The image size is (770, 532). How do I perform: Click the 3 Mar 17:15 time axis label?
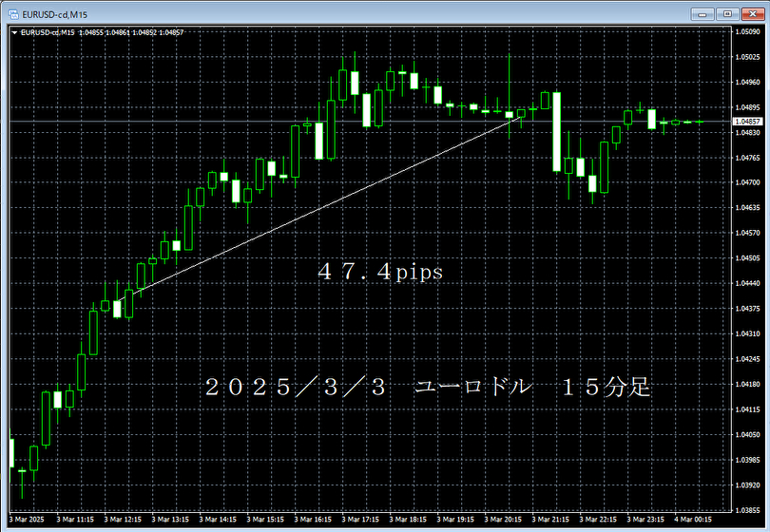click(360, 520)
